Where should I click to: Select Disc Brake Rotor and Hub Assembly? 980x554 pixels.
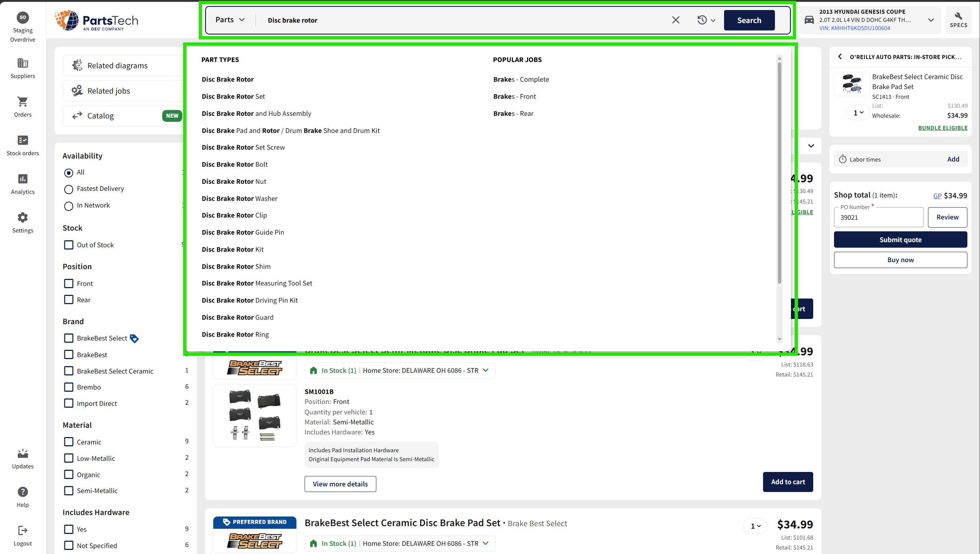(x=256, y=113)
